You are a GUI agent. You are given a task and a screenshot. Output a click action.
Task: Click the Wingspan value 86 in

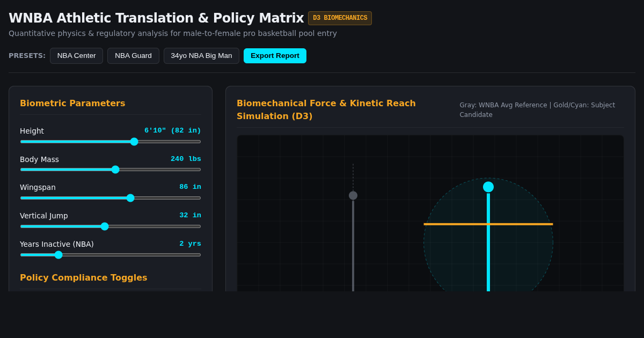point(190,187)
